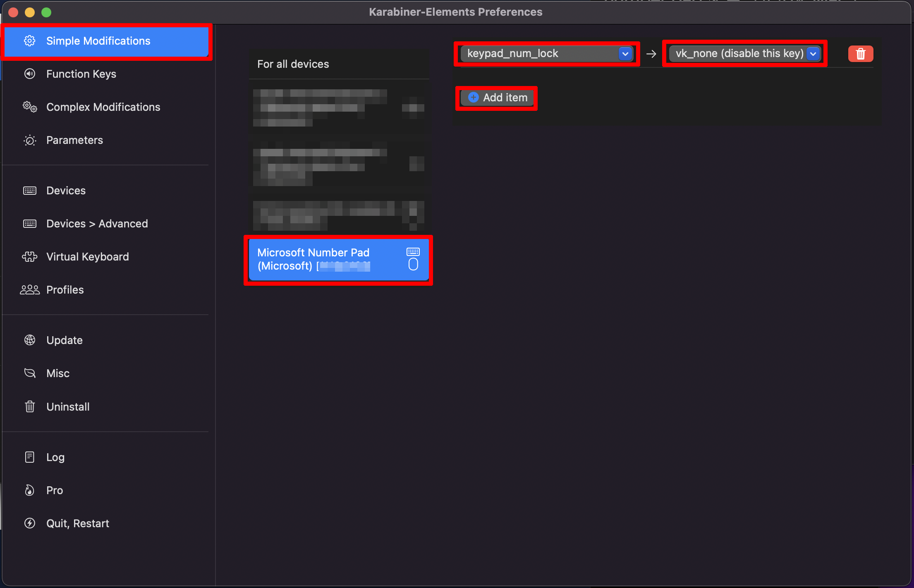Open the Parameters section
Image resolution: width=914 pixels, height=588 pixels.
click(107, 140)
